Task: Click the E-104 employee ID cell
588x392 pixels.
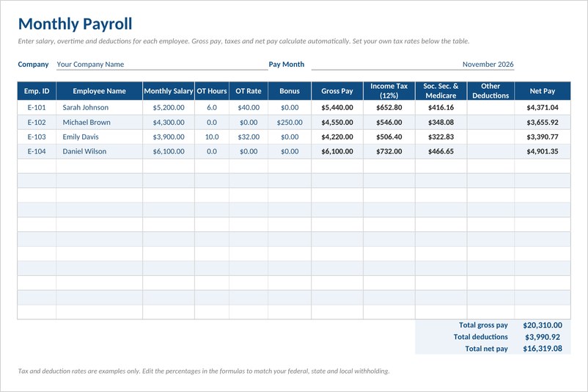Action: 37,152
